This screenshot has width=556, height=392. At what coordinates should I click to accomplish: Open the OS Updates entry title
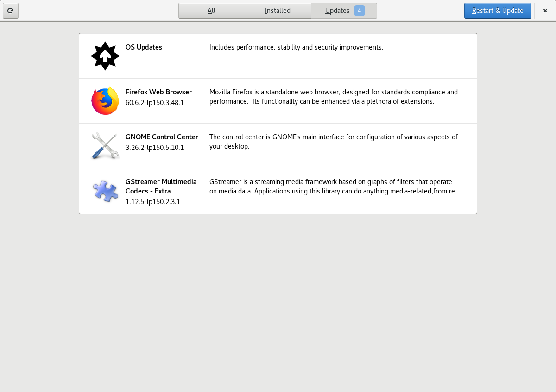[x=144, y=47]
